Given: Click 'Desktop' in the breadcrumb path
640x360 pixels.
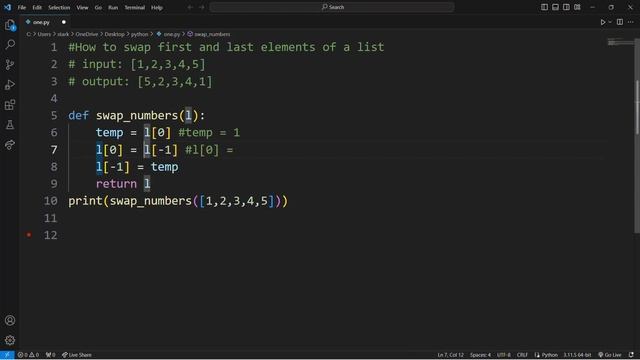Looking at the screenshot, I should pyautogui.click(x=114, y=34).
